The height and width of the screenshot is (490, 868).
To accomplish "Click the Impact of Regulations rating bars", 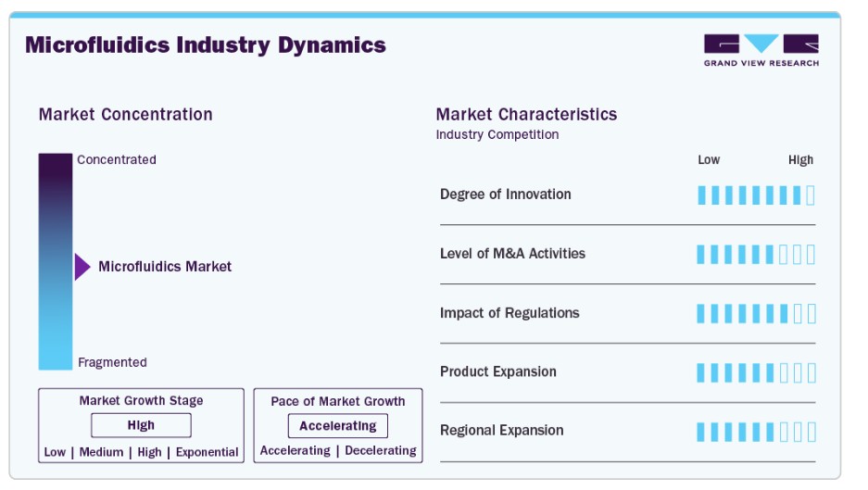I will pyautogui.click(x=756, y=314).
